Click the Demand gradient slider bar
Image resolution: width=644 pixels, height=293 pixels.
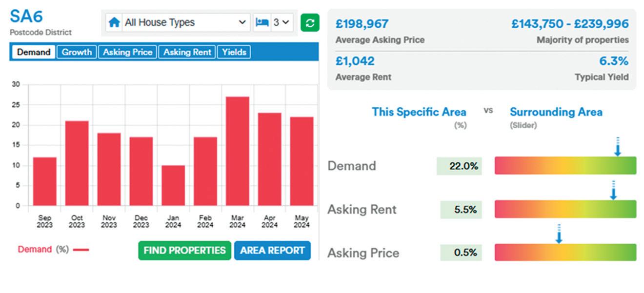[565, 166]
